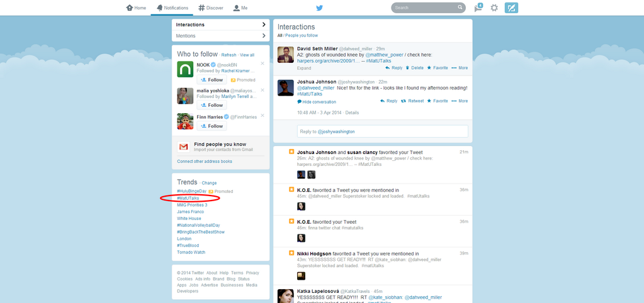
Task: Open tweet Details link
Action: 352,113
